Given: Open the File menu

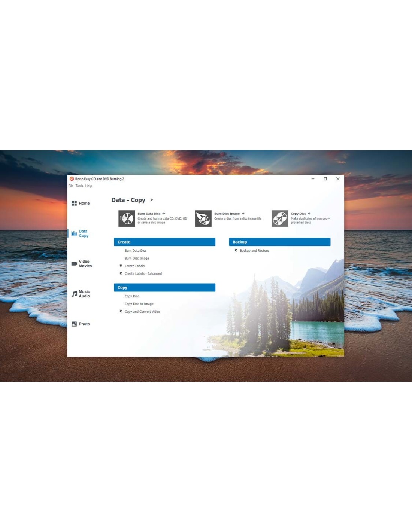Looking at the screenshot, I should 71,186.
